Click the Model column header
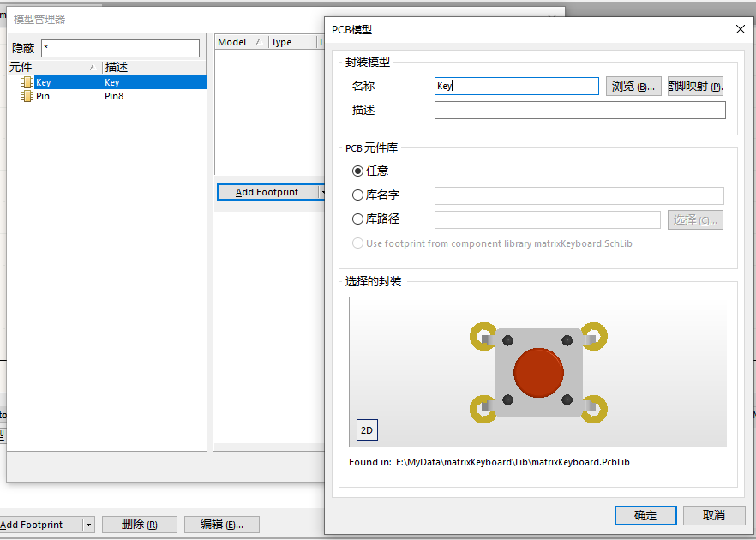 tap(238, 42)
